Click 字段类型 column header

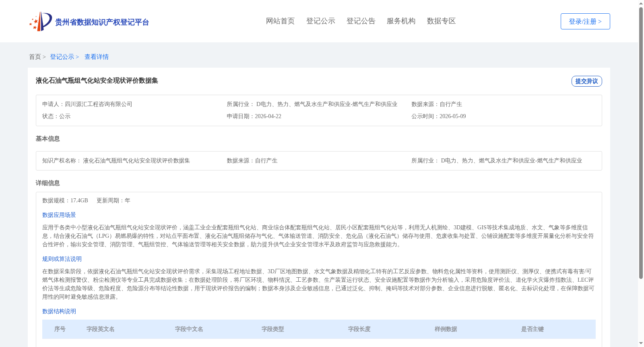(273, 329)
